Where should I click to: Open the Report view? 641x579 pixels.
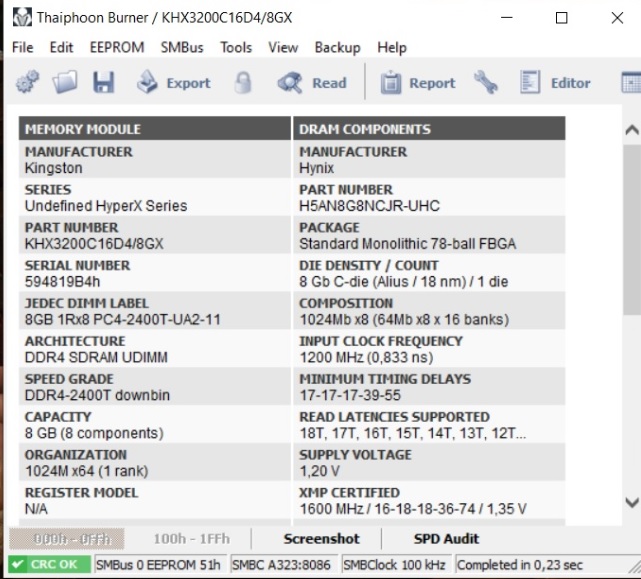pos(417,83)
